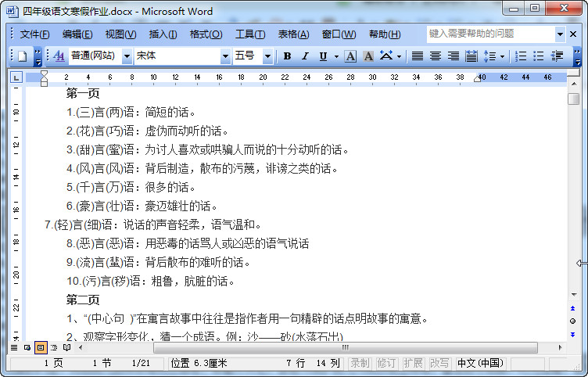Open the 窗口(W) menu
This screenshot has height=377, width=588.
[339, 34]
